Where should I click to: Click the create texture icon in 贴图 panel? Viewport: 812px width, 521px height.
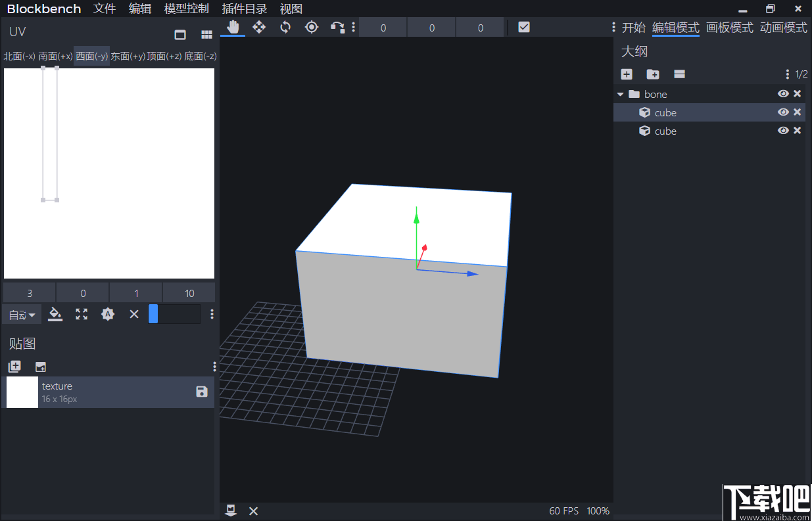click(14, 366)
